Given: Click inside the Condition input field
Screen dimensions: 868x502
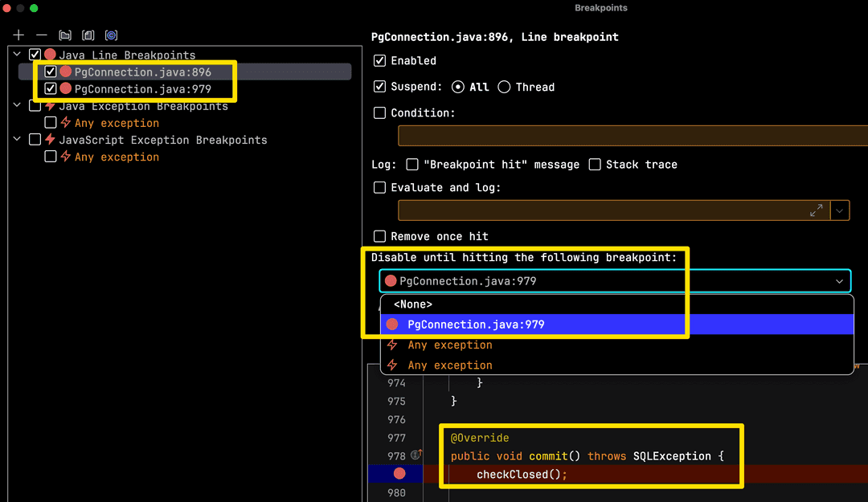Looking at the screenshot, I should point(631,135).
